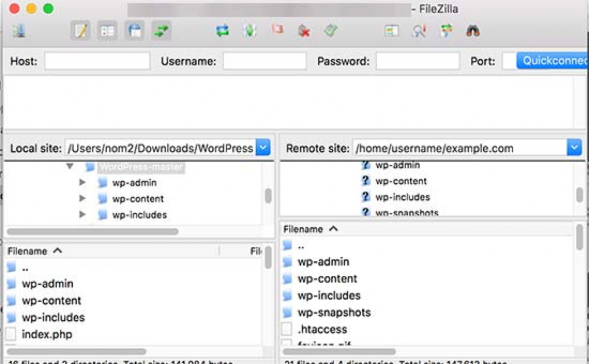The height and width of the screenshot is (364, 589).
Task: Click local tree vertical scrollbar
Action: click(x=268, y=196)
